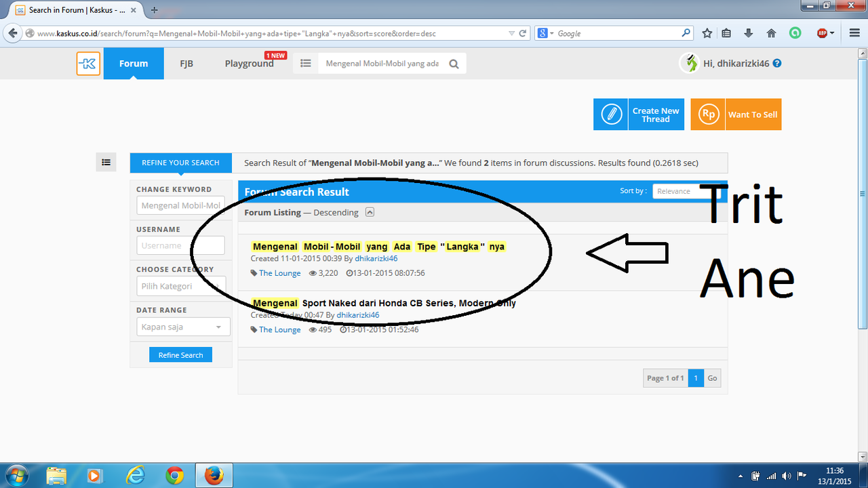Click the browser back arrow
The height and width of the screenshot is (488, 868).
pos(13,33)
